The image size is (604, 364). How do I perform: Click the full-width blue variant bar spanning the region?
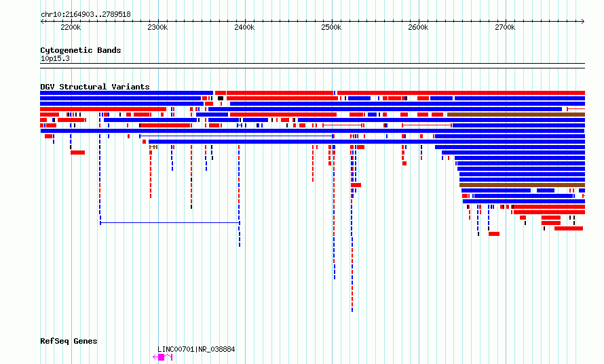click(312, 131)
